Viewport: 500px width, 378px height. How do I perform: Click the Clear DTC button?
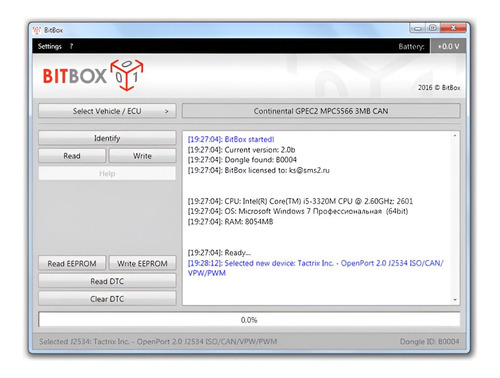click(107, 299)
